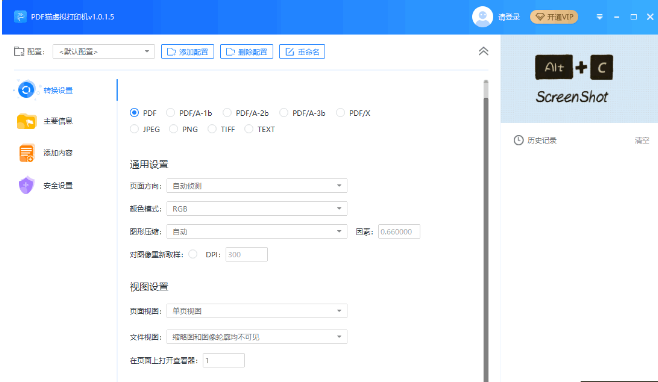The image size is (658, 382).
Task: Select the PDF/A-1b format radio
Action: click(170, 113)
